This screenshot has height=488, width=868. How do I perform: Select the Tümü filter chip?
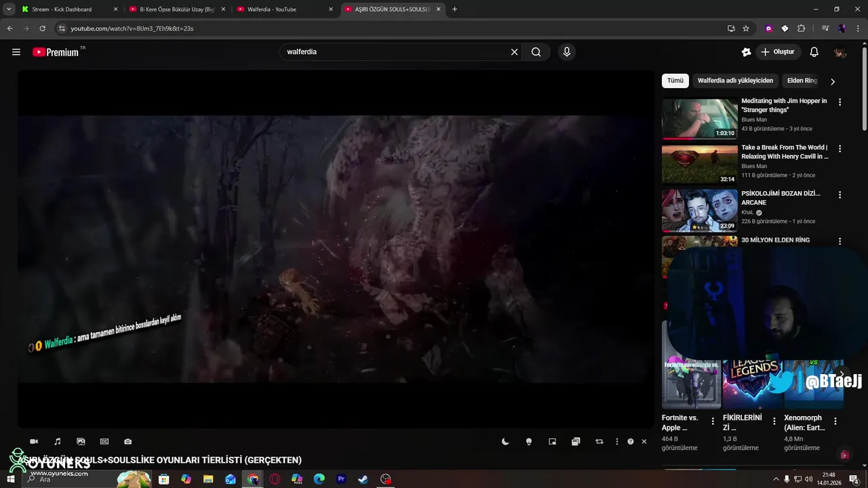tap(675, 81)
